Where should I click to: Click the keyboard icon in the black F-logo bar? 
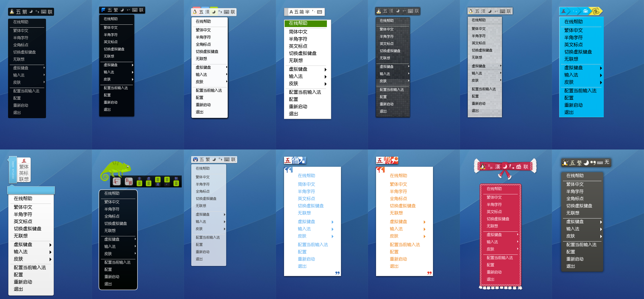click(x=135, y=10)
